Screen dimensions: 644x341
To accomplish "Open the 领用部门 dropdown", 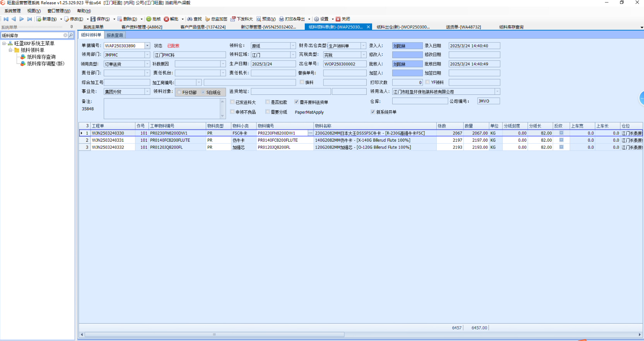I will pyautogui.click(x=147, y=55).
